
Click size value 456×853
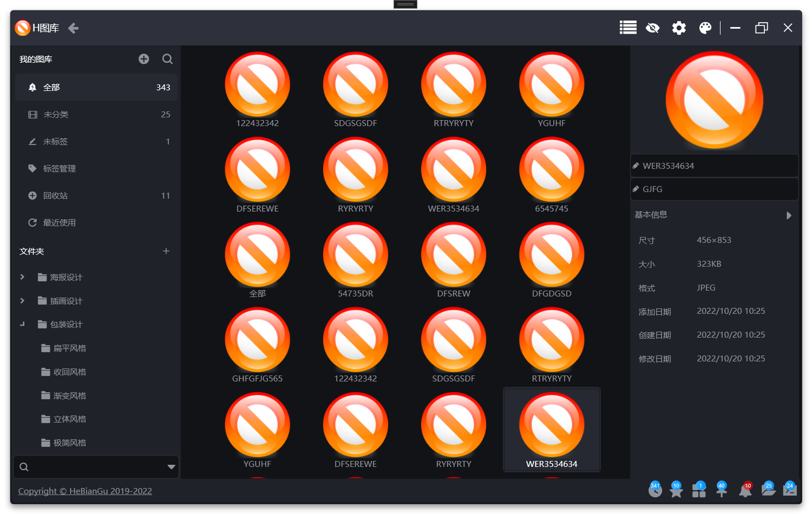click(714, 240)
